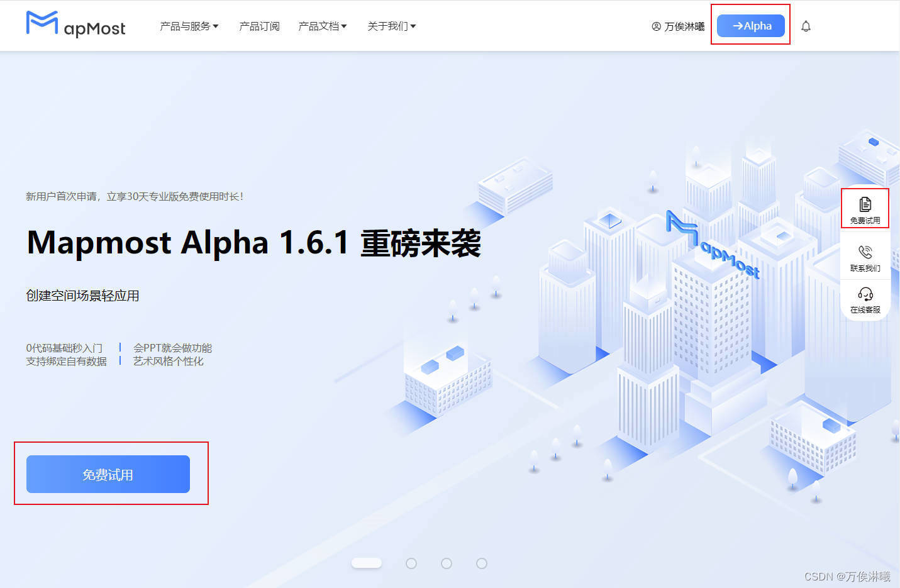Expand the 产品与服务 dropdown
The width and height of the screenshot is (900, 588).
(x=189, y=26)
